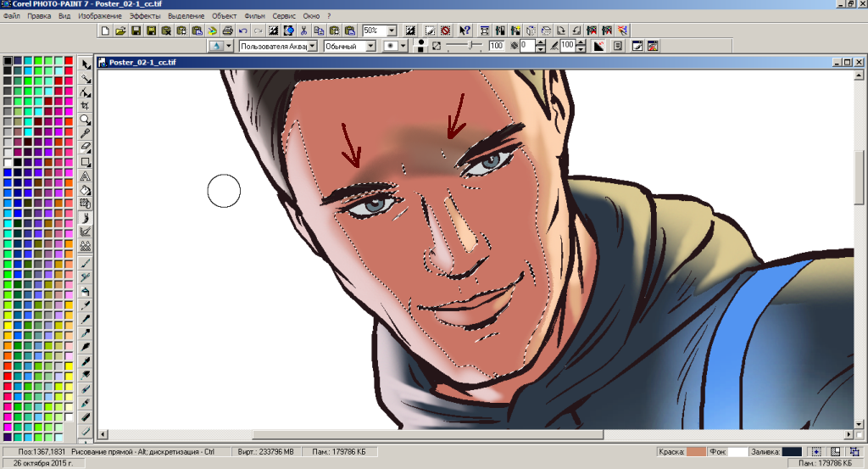Click the circle-mask icon in toolbar
This screenshot has height=469, width=868.
[288, 31]
